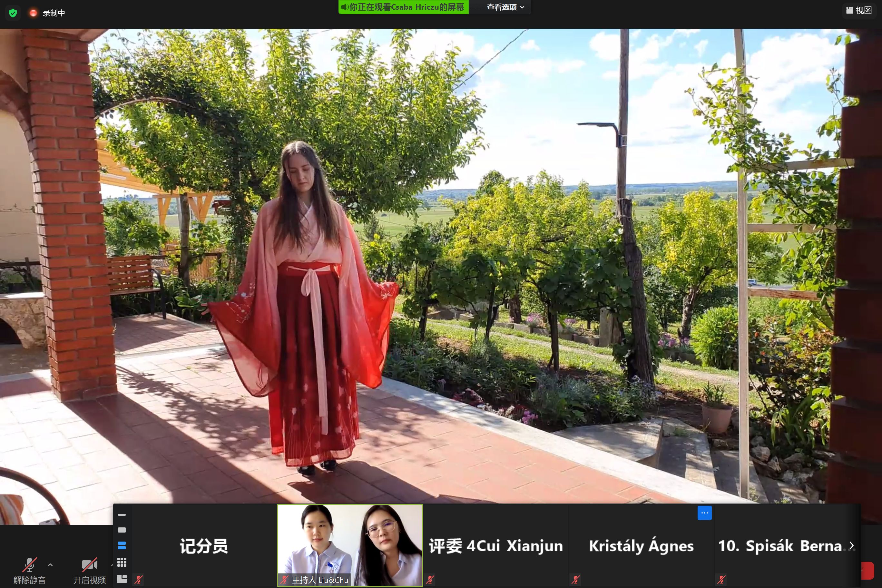This screenshot has height=588, width=882.
Task: Select the 主持人 Liu&Chu video thumbnail
Action: [x=350, y=545]
